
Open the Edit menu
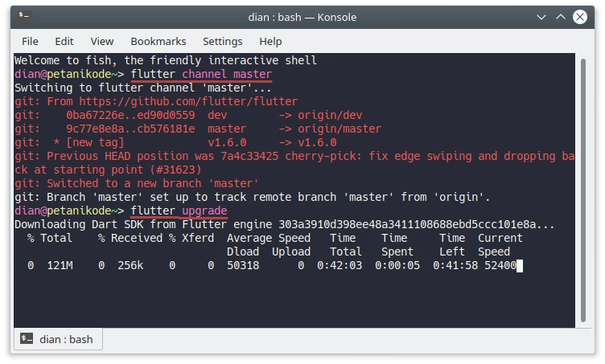click(64, 41)
